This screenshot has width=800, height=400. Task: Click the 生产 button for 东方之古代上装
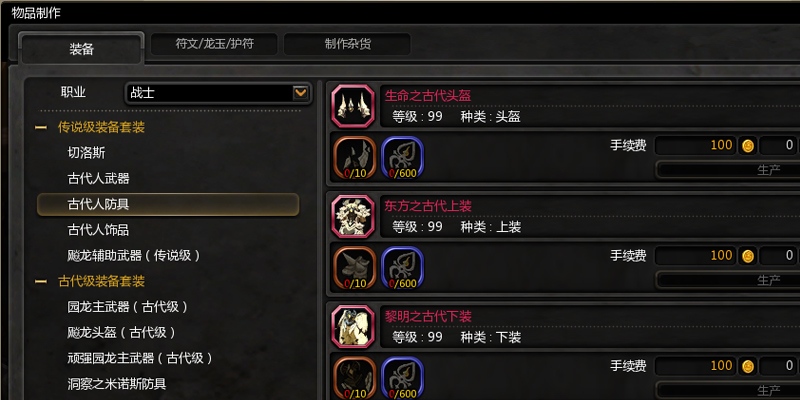(x=728, y=280)
